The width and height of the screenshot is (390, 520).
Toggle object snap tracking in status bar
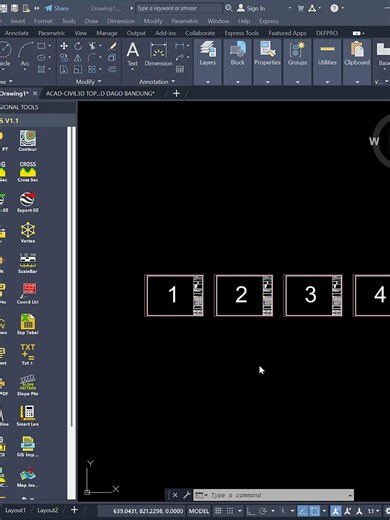pos(303,511)
